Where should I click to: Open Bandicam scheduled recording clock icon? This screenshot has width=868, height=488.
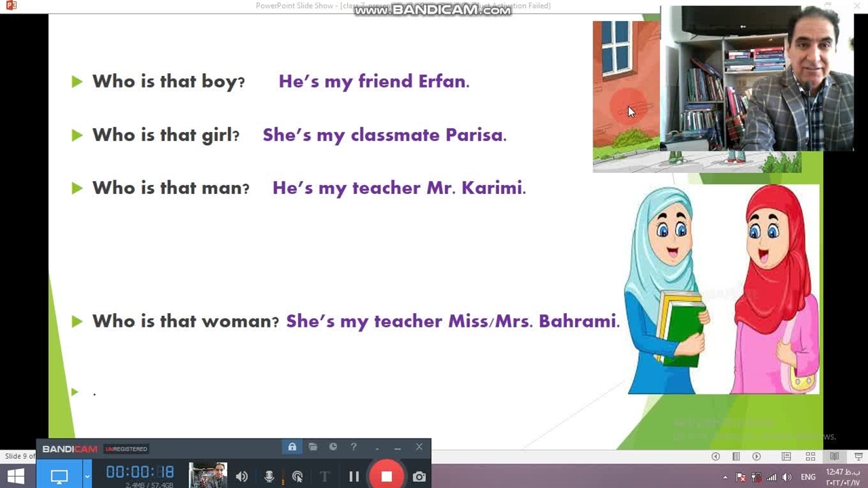333,447
